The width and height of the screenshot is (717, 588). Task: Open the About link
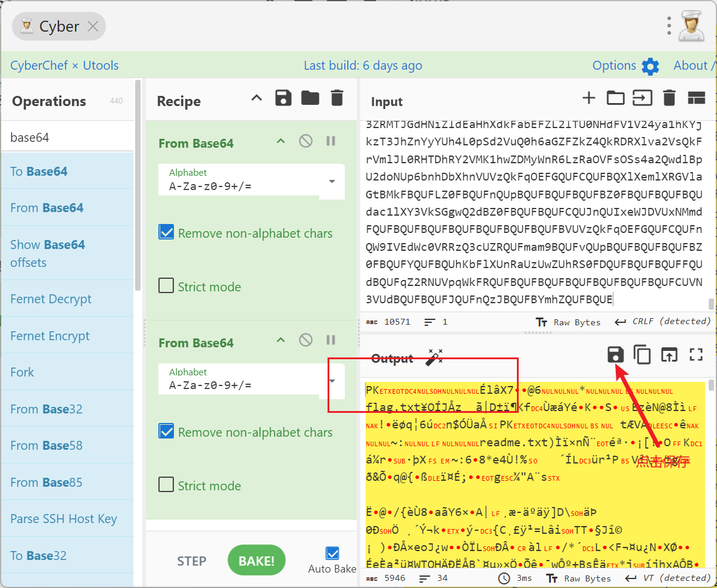click(x=694, y=66)
